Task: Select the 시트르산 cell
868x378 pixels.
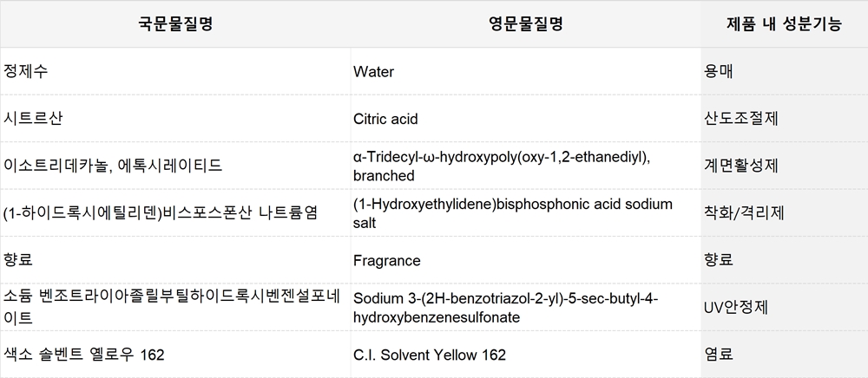Action: click(175, 118)
